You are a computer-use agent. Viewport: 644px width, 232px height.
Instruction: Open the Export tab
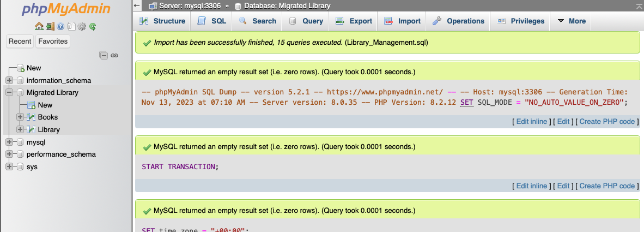click(x=354, y=21)
